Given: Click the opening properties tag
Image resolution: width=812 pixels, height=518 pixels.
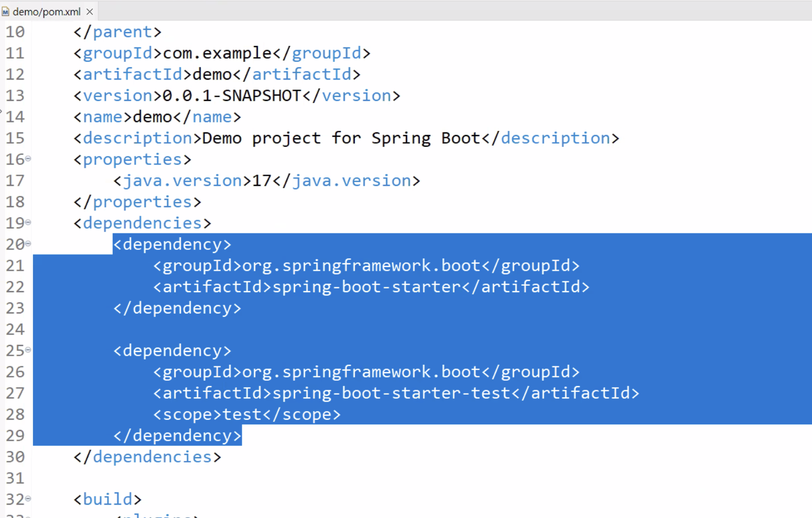Looking at the screenshot, I should pos(132,159).
